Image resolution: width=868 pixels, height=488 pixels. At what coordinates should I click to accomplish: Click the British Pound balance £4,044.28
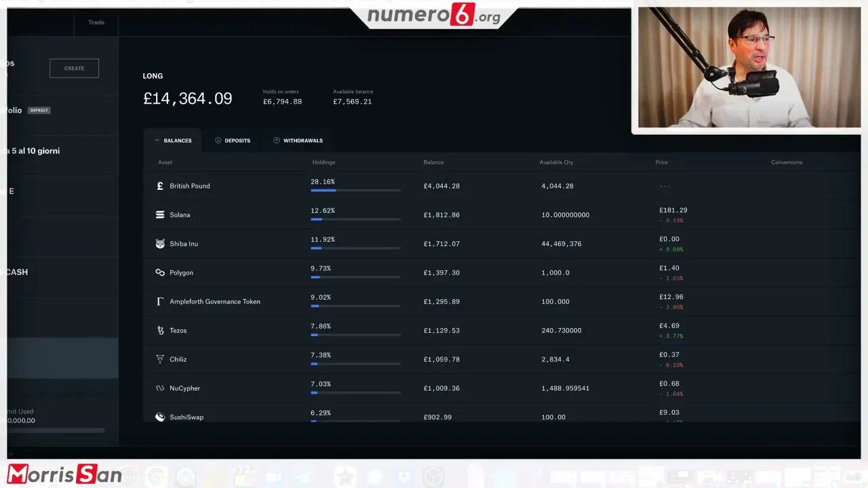click(x=441, y=186)
